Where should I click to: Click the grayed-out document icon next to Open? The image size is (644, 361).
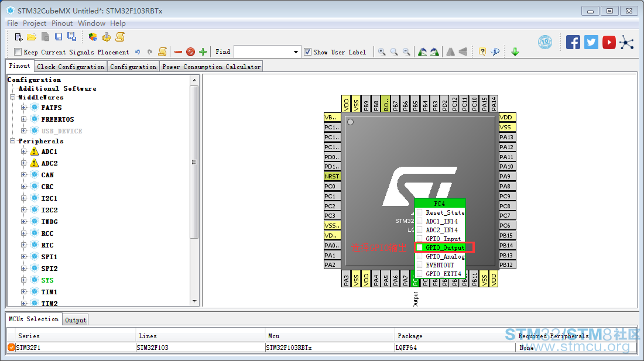[x=45, y=37]
